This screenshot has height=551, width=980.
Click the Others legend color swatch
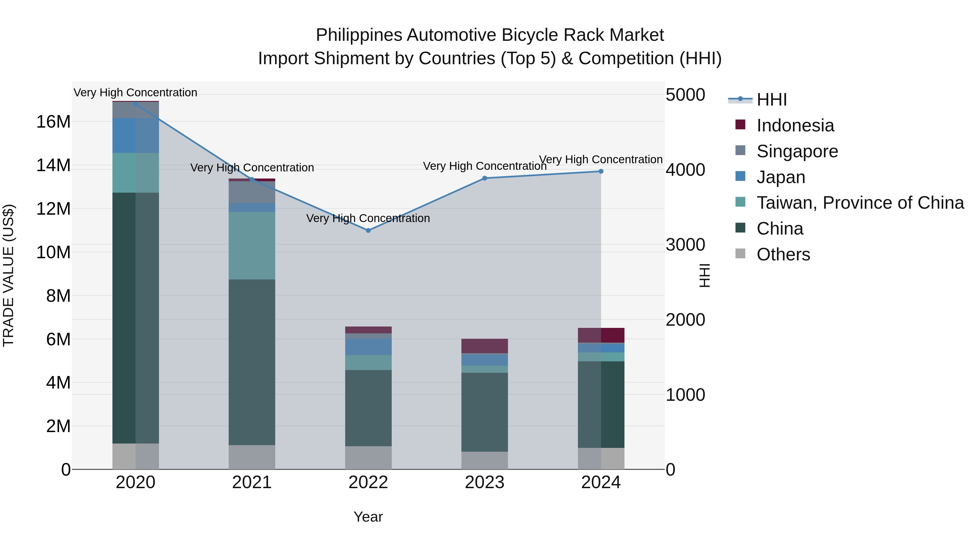coord(740,253)
